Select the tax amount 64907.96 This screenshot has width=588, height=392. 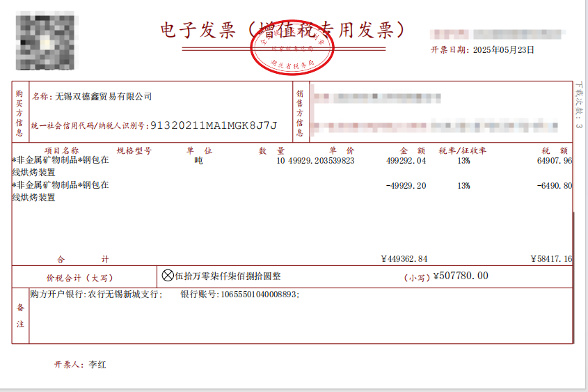pos(555,161)
